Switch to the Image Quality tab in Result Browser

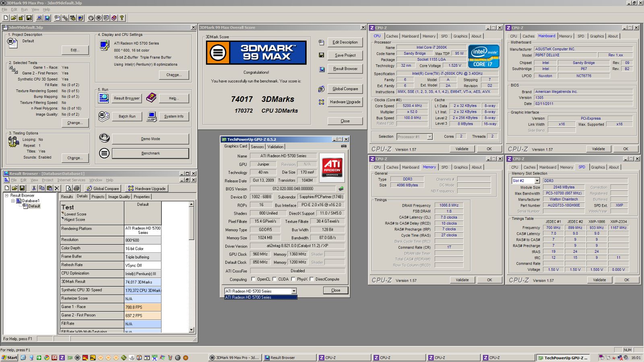[x=119, y=197]
